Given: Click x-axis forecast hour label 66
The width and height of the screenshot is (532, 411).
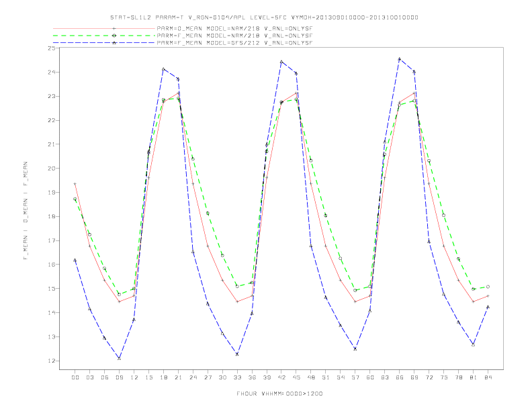Looking at the screenshot, I should [x=400, y=377].
